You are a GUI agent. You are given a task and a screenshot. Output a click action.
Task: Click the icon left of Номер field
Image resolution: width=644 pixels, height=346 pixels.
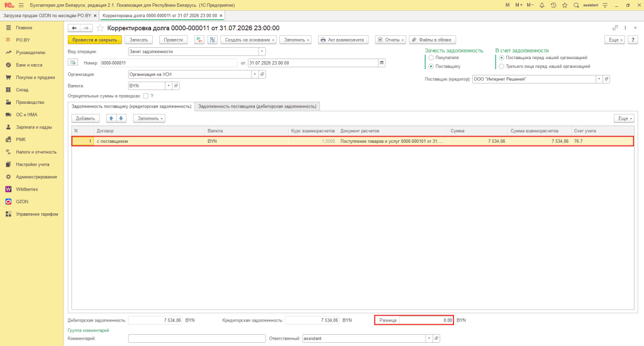point(73,63)
